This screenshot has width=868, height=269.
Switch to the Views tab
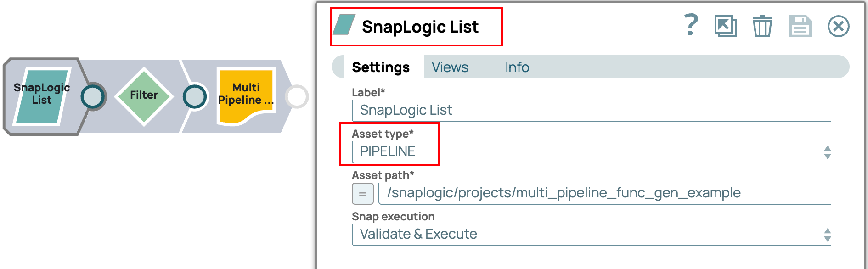pyautogui.click(x=450, y=67)
